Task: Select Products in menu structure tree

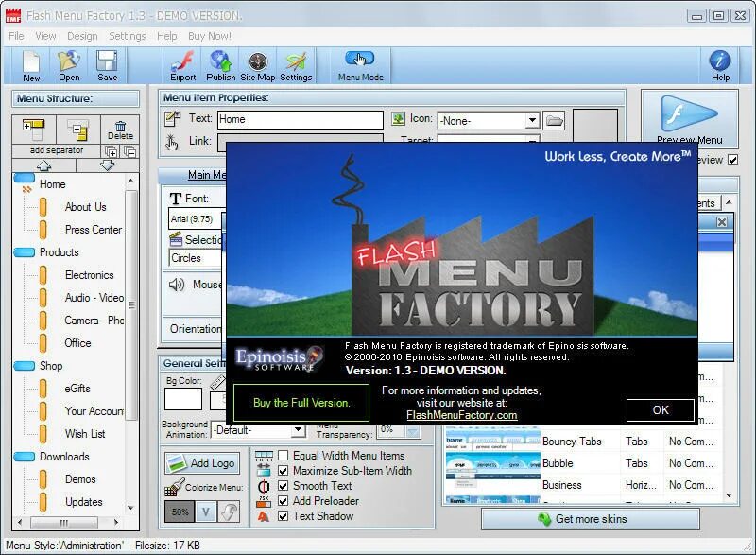Action: click(59, 252)
